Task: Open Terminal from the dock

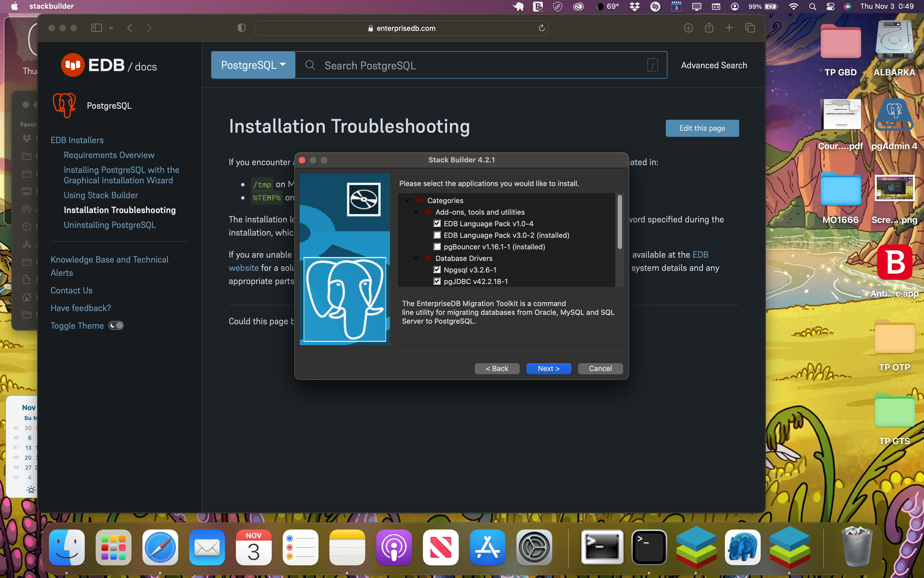Action: (x=649, y=547)
